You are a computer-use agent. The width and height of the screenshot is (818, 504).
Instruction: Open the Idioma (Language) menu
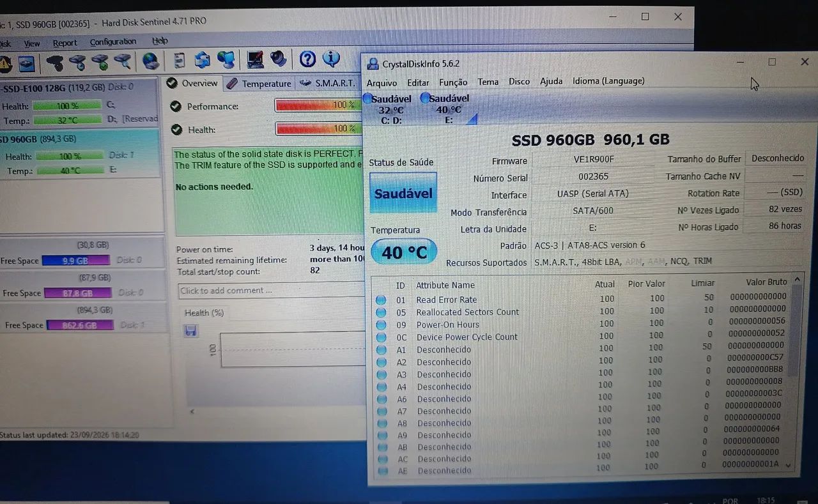point(608,80)
